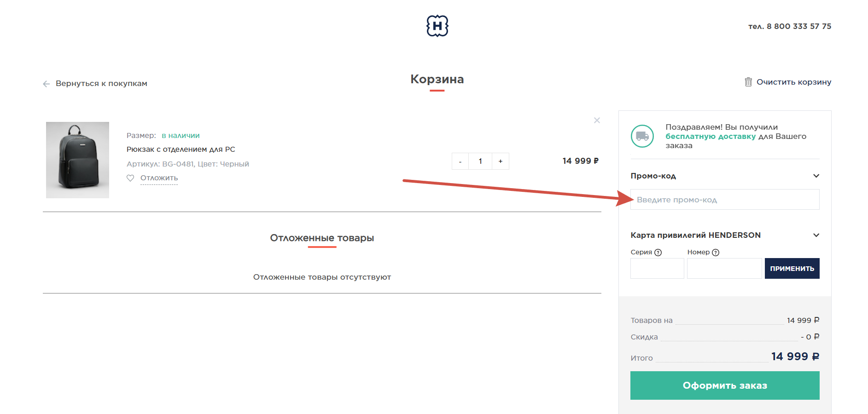
Task: Collapse the Карта привилегий HENDERSON chevron
Action: (x=816, y=235)
